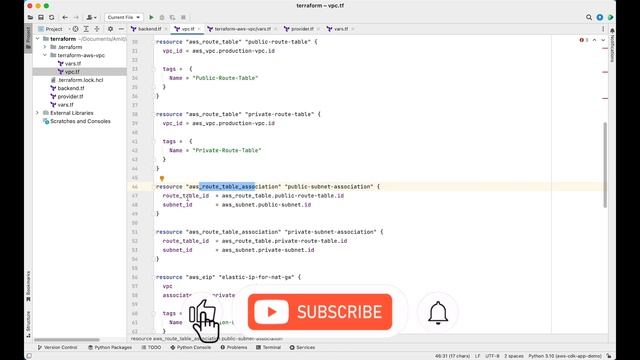Image resolution: width=640 pixels, height=360 pixels.
Task: Click the Run with Coverage icon
Action: pyautogui.click(x=172, y=18)
